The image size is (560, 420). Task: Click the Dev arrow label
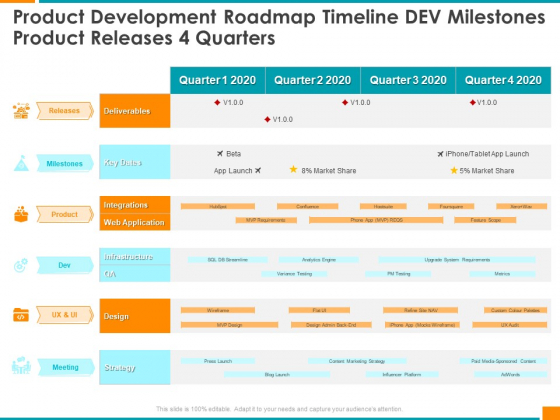coord(65,265)
